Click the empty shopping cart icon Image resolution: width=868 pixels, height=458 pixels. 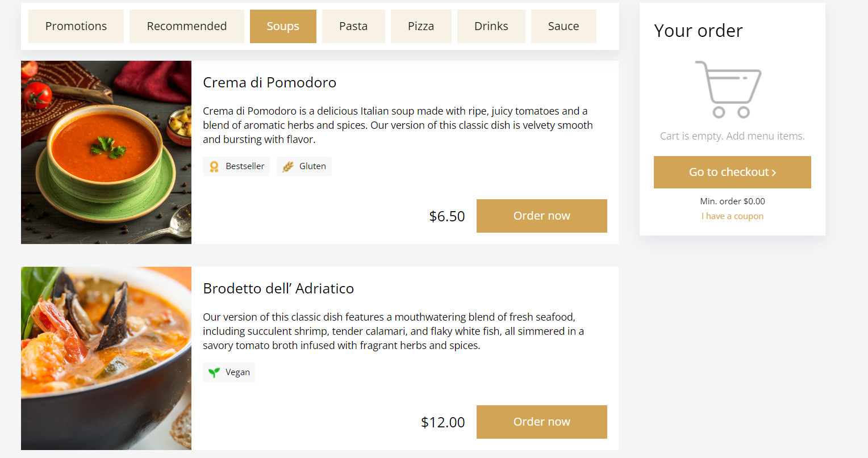728,89
